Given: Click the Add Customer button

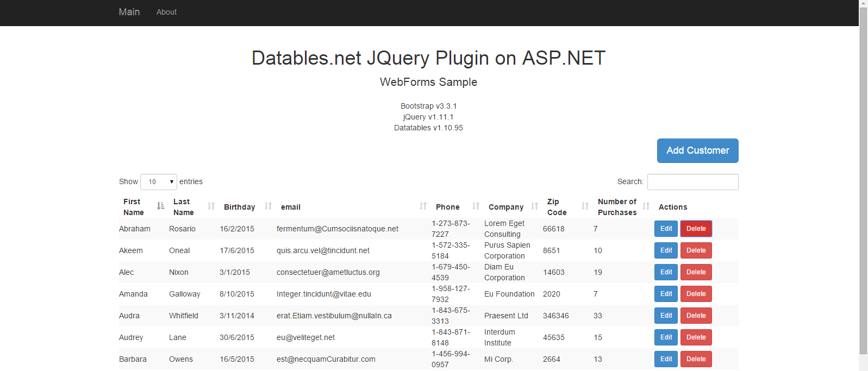Looking at the screenshot, I should [697, 150].
